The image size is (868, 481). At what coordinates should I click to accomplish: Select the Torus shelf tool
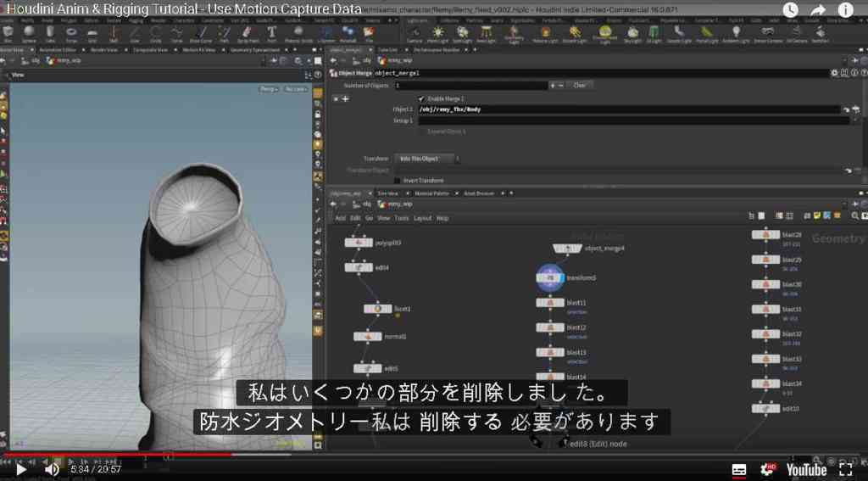(71, 34)
